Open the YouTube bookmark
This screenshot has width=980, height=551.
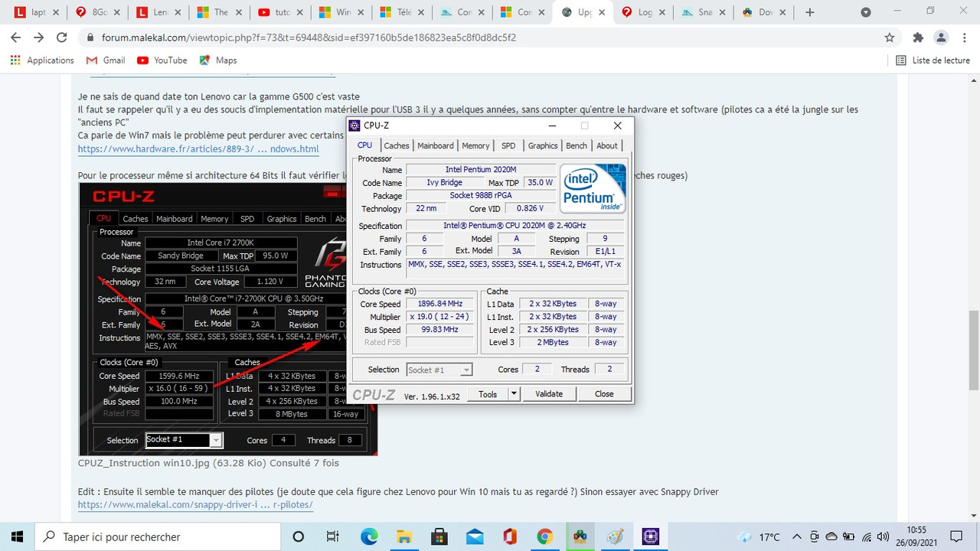click(x=162, y=60)
